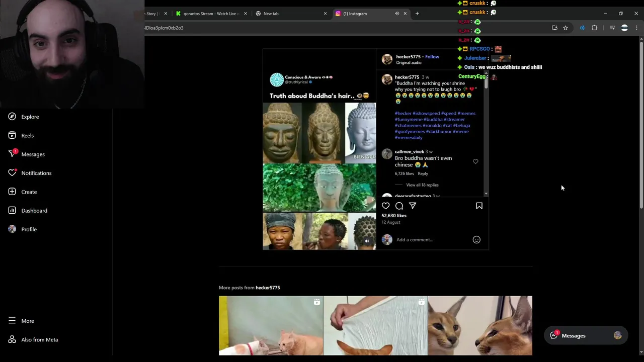The height and width of the screenshot is (362, 644).
Task: Like the post with heart icon
Action: (x=385, y=206)
